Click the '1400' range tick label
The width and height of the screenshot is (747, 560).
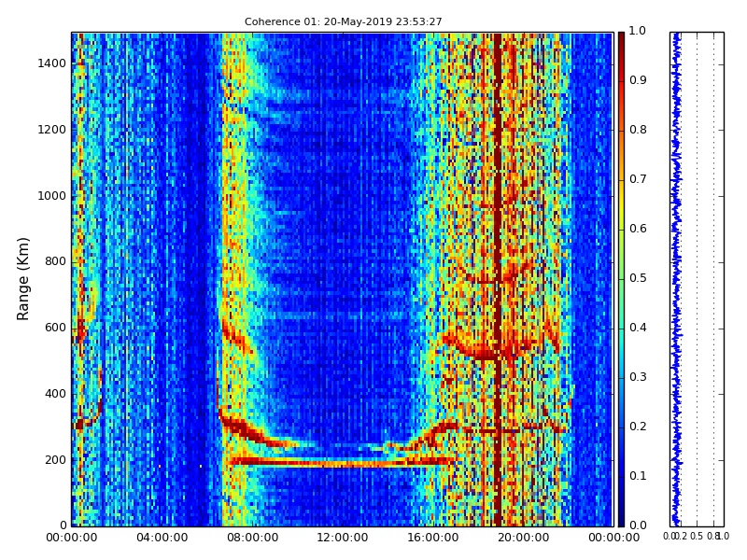(x=51, y=63)
